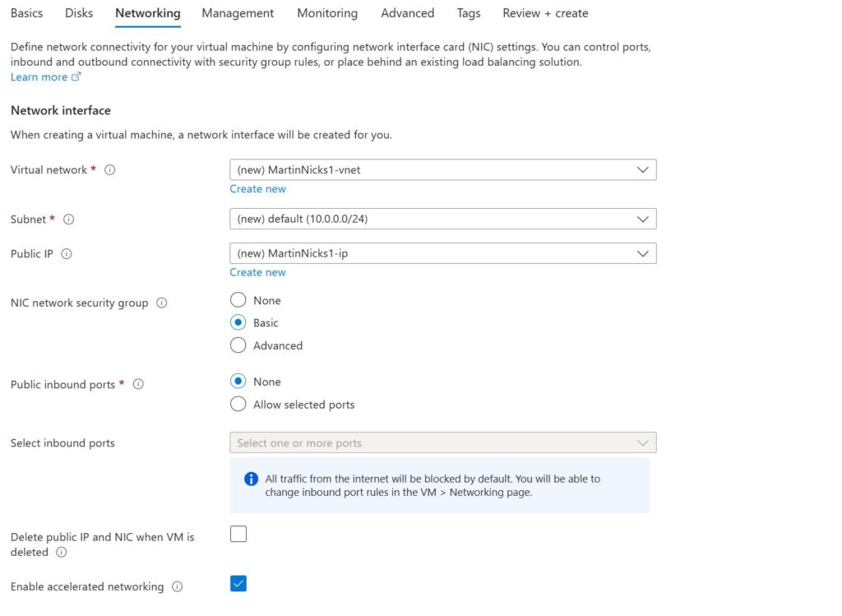Click info icon for Enable accelerated networking
The width and height of the screenshot is (842, 616).
tap(177, 587)
